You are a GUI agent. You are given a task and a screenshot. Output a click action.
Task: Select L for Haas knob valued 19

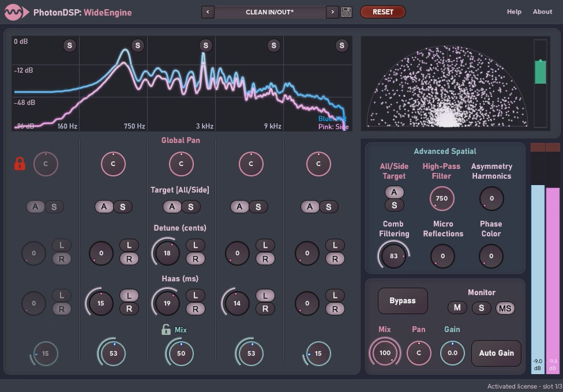pyautogui.click(x=196, y=296)
